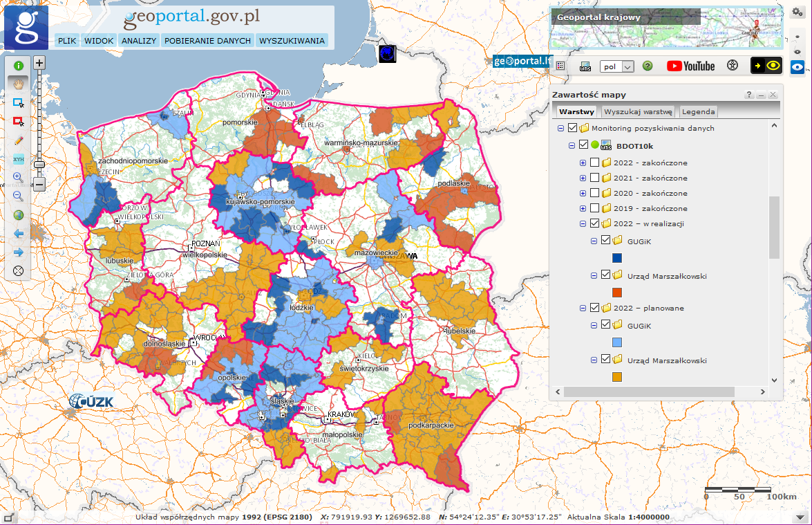Click the globe full extent icon
812x525 pixels.
tap(19, 215)
